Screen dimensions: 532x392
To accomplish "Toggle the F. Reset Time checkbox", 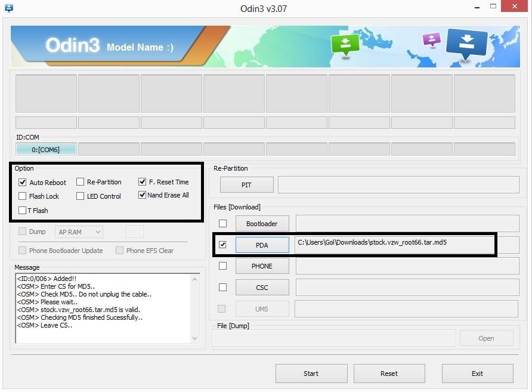I will coord(142,182).
